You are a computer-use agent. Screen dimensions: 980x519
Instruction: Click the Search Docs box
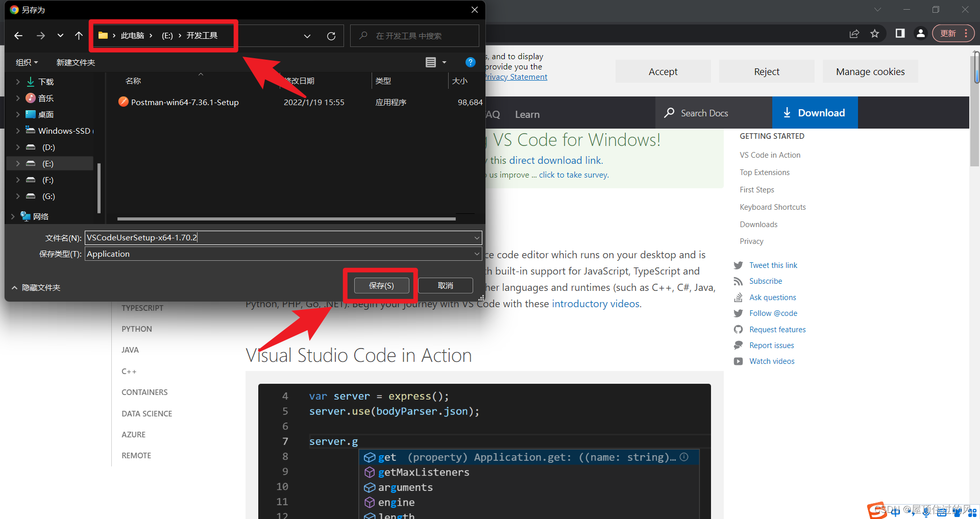(714, 113)
